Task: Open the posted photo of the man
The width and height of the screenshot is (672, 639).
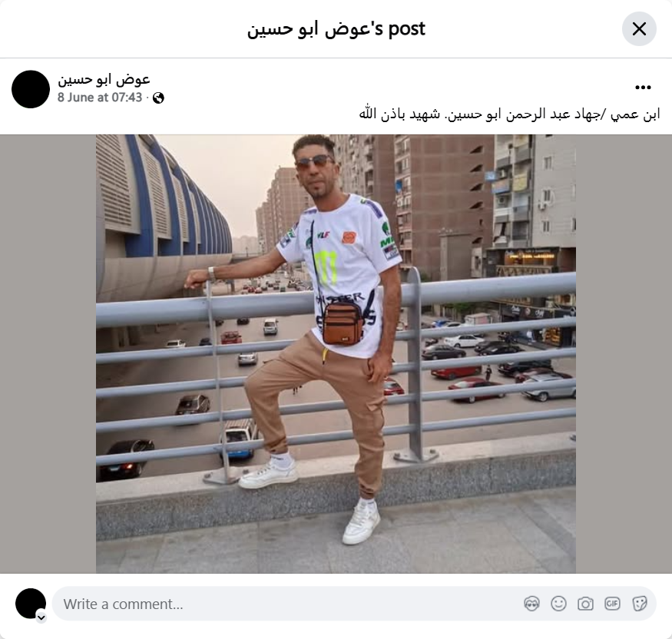Action: (336, 354)
